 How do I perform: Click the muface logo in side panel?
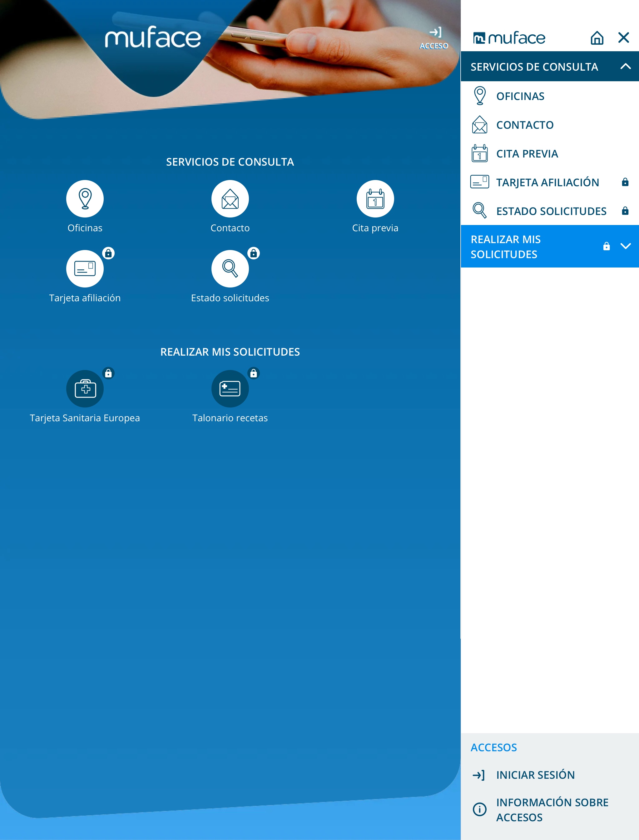click(x=509, y=38)
